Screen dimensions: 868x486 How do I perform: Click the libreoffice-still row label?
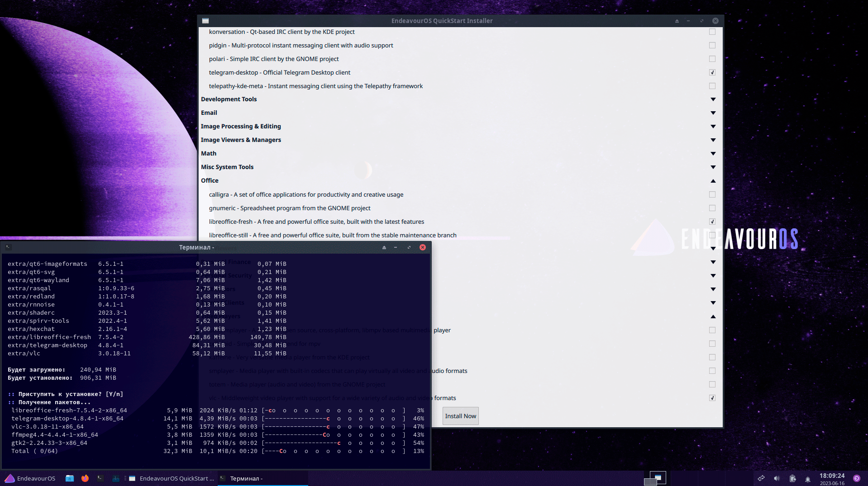pos(333,235)
